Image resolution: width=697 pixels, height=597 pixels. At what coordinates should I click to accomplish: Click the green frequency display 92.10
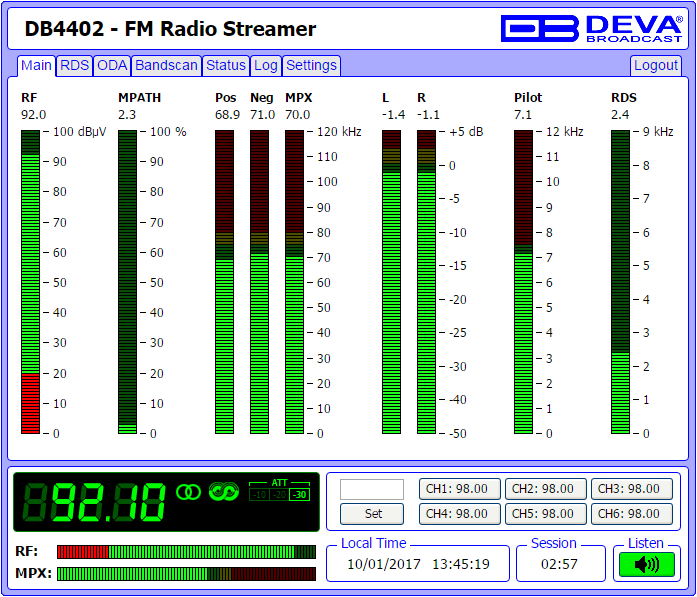(x=94, y=502)
